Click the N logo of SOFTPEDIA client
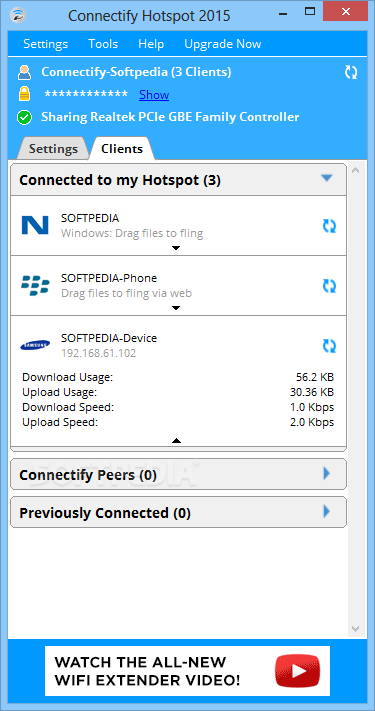Screen dimensions: 375x711 tap(35, 225)
